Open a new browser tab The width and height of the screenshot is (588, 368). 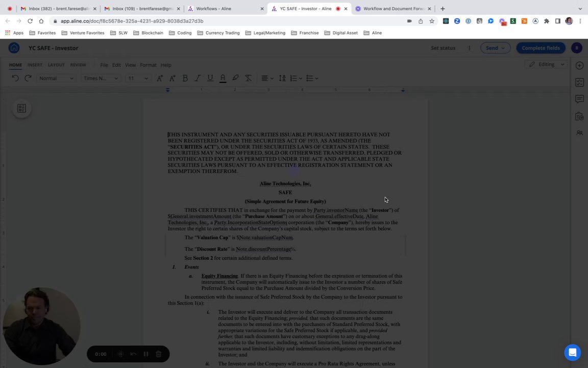[443, 9]
